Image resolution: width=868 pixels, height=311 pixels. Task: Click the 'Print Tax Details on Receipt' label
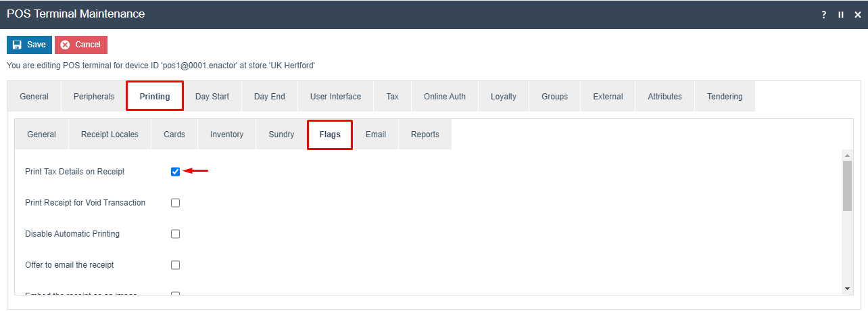click(75, 172)
